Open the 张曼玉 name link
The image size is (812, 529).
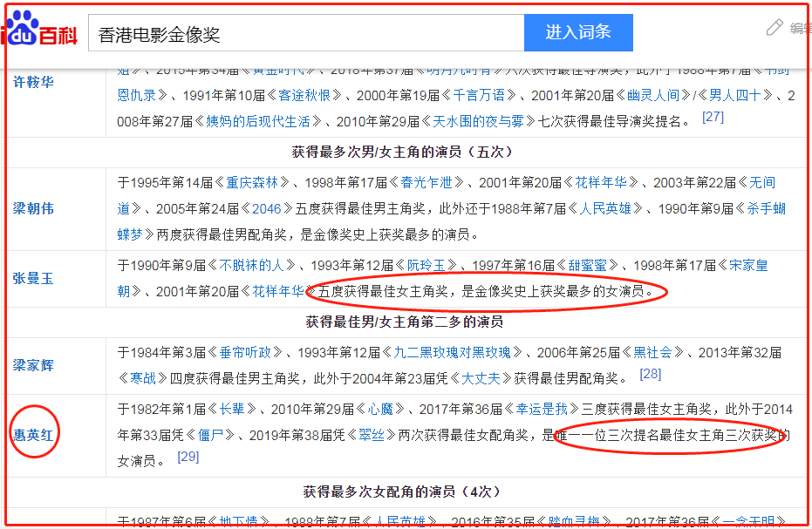(x=33, y=279)
